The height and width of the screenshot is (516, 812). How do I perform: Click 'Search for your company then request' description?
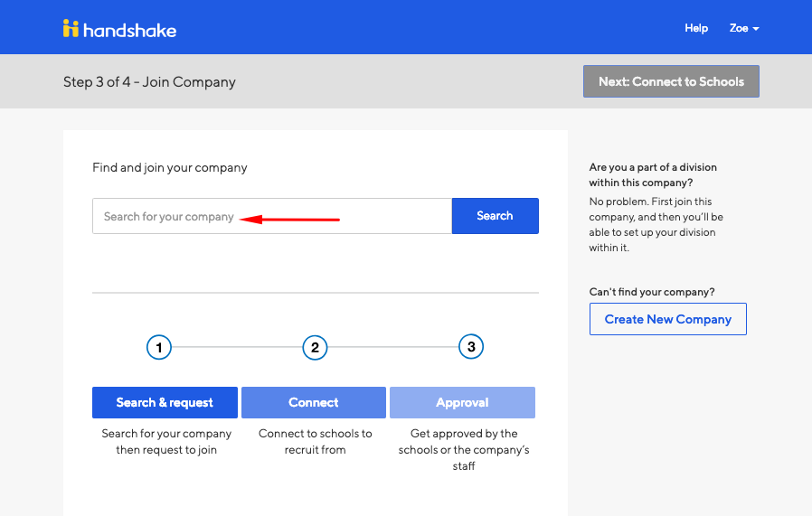point(166,442)
